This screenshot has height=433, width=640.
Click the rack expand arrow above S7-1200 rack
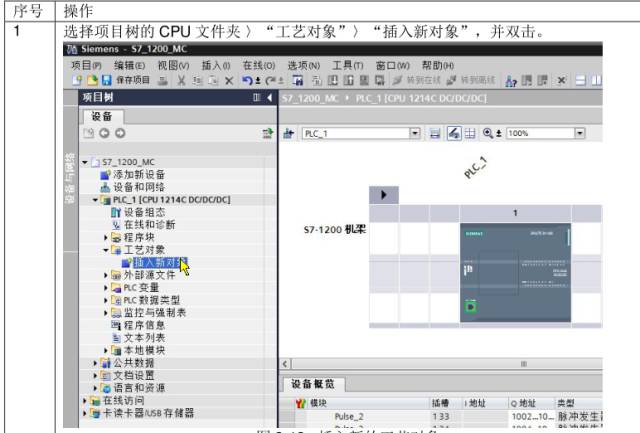pos(384,195)
